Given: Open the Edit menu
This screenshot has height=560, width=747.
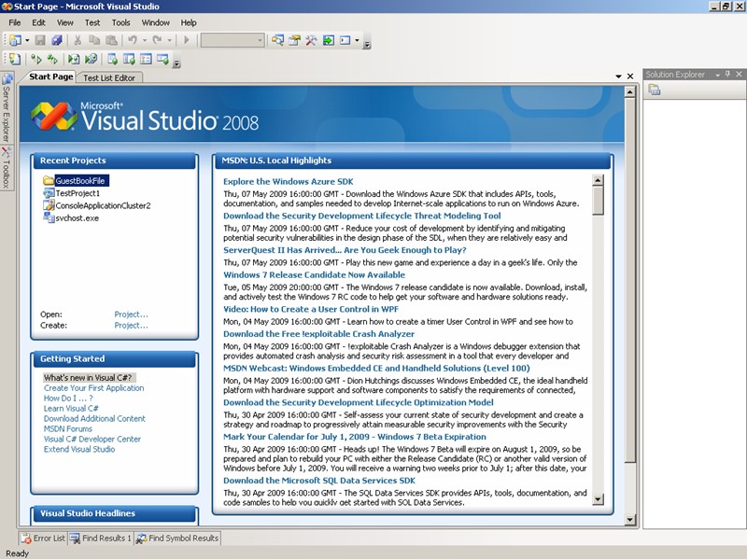Looking at the screenshot, I should [x=38, y=22].
